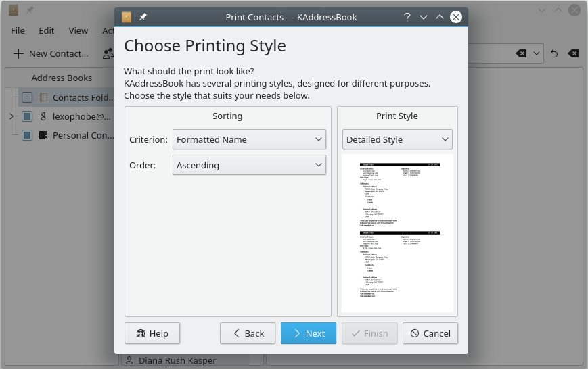
Task: Open the Order dropdown set to Ascending
Action: [x=249, y=165]
